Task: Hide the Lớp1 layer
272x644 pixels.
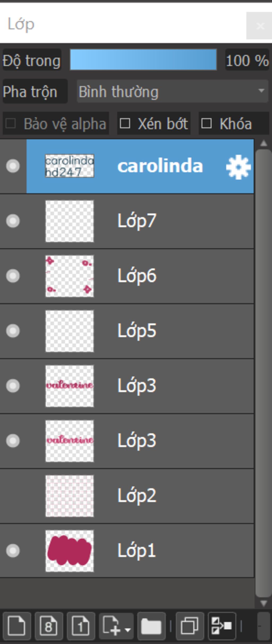Action: (13, 551)
